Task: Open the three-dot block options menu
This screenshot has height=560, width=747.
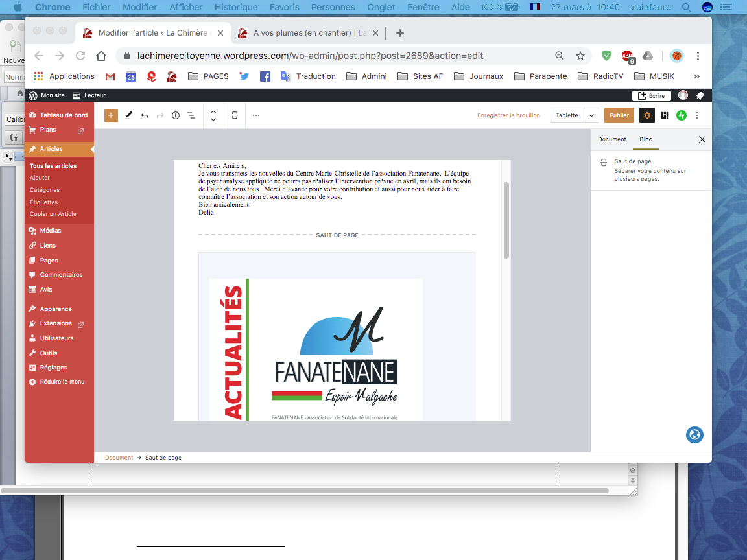Action: click(x=256, y=115)
